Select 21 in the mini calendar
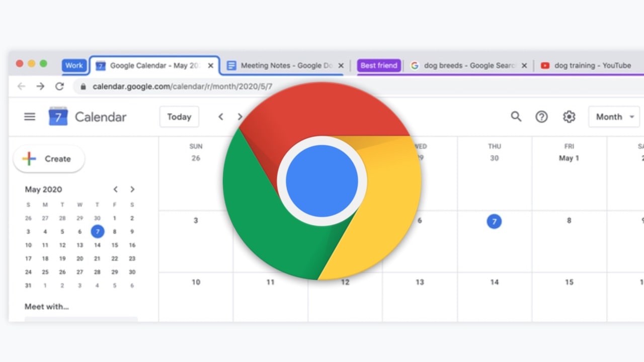The image size is (644, 362). click(x=97, y=258)
